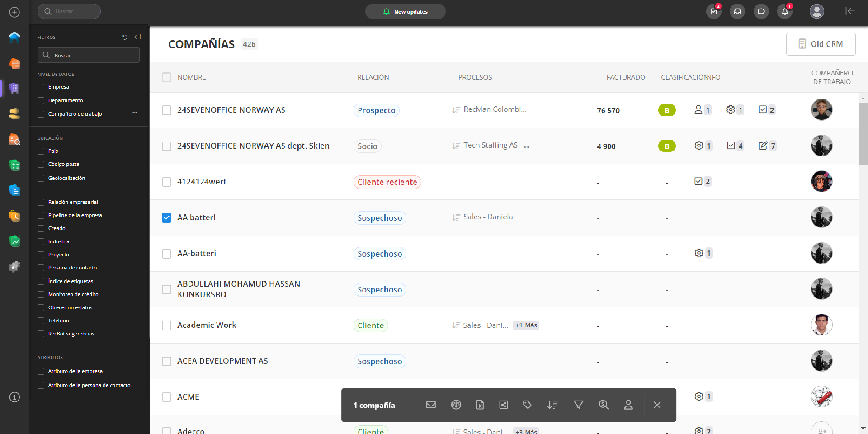Open the notifications bell in top bar
This screenshot has width=868, height=434.
pyautogui.click(x=785, y=12)
